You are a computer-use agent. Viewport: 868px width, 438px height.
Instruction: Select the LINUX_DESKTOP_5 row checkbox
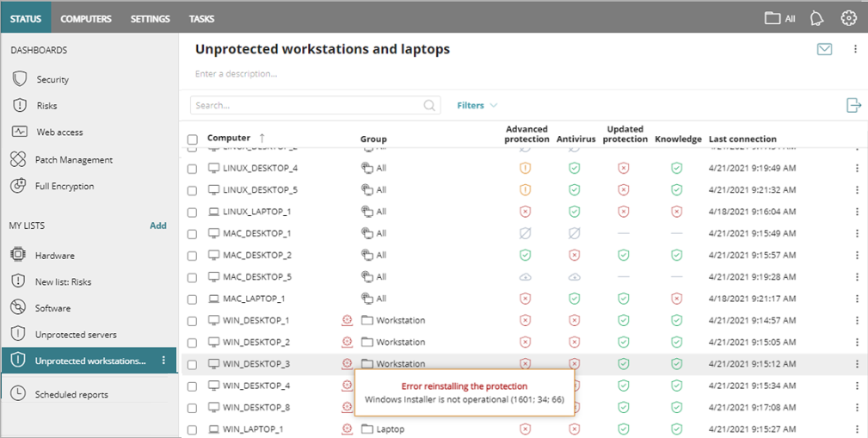192,190
